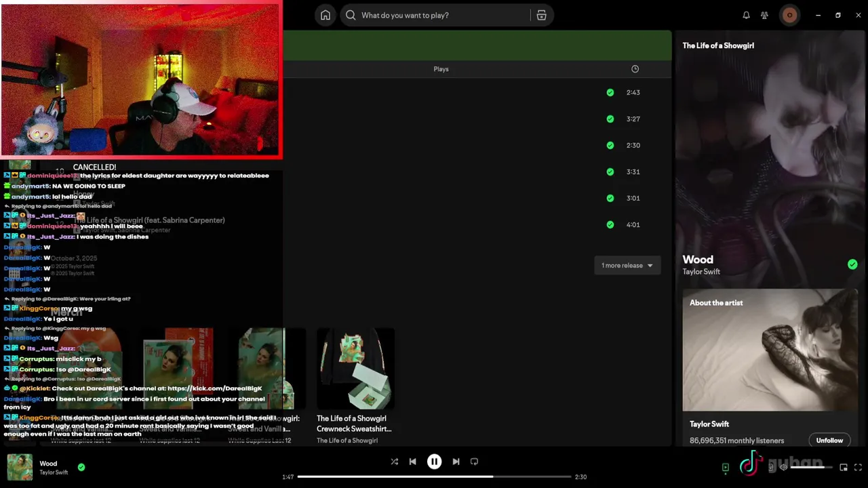Click the 1:47 elapsed time label
The width and height of the screenshot is (868, 488).
click(288, 477)
